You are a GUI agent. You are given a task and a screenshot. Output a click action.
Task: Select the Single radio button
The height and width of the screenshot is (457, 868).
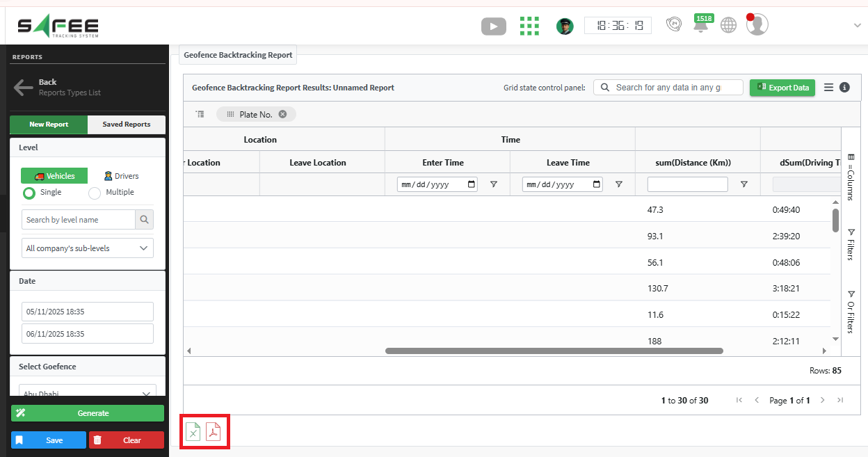(x=29, y=193)
